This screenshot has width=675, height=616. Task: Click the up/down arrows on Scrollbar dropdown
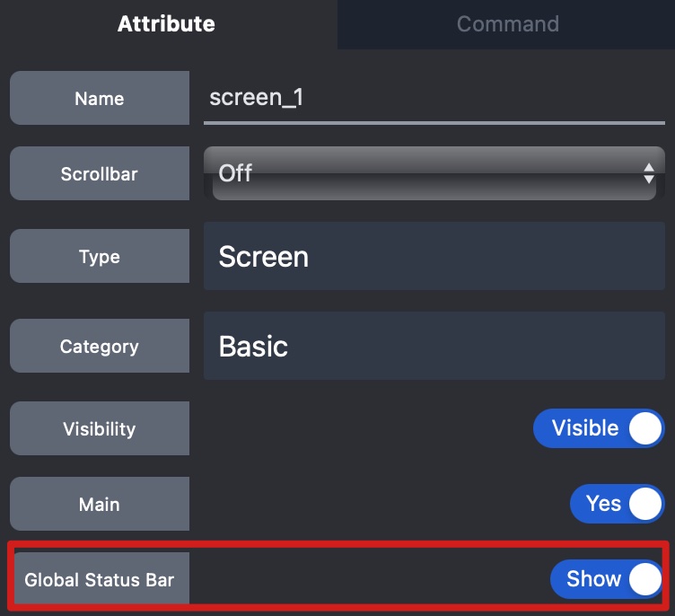649,173
